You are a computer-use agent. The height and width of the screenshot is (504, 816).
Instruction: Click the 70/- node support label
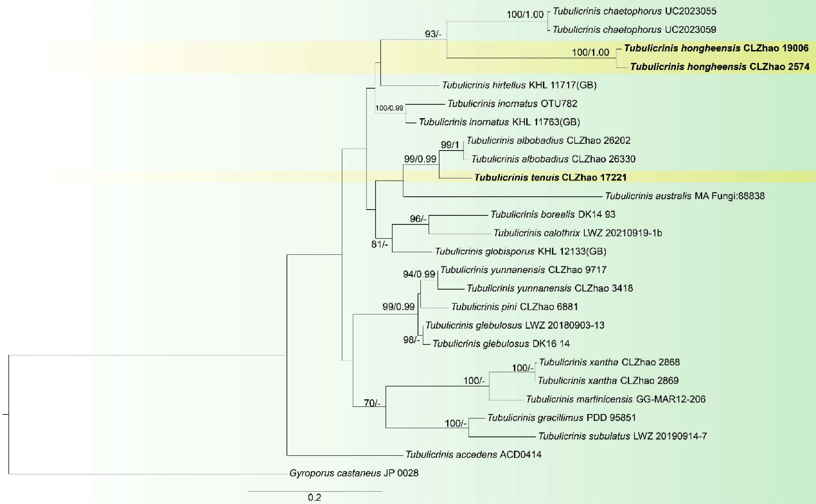click(x=372, y=403)
